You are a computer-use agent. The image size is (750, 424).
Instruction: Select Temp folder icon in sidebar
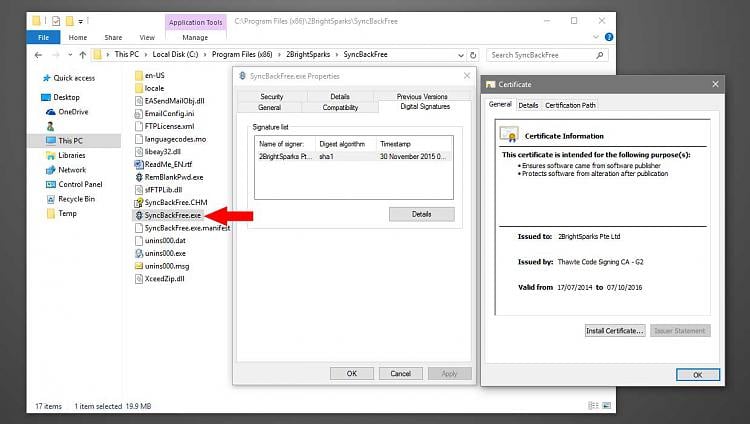(x=51, y=213)
